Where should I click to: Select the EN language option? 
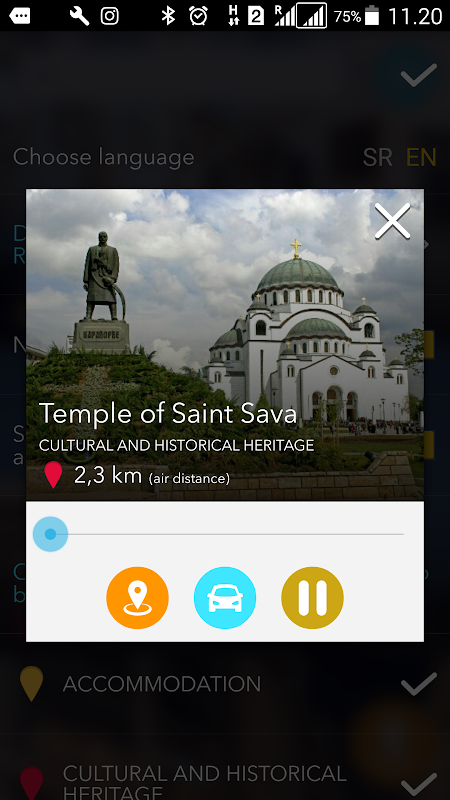421,158
